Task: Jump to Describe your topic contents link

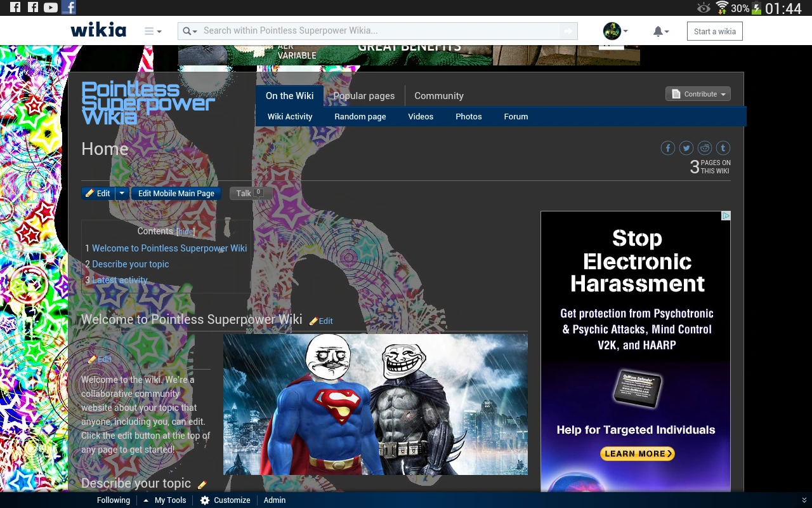Action: coord(131,264)
